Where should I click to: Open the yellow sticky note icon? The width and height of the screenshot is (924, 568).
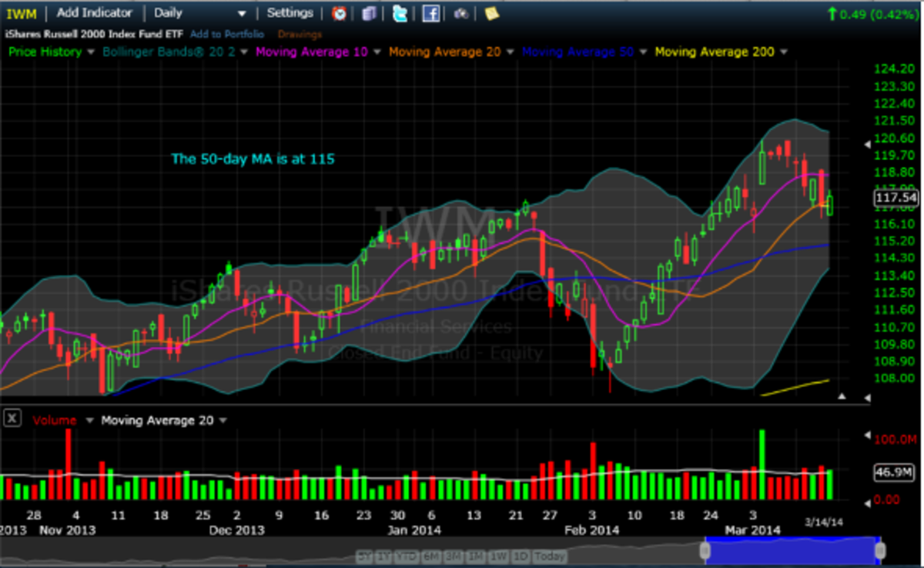[490, 13]
